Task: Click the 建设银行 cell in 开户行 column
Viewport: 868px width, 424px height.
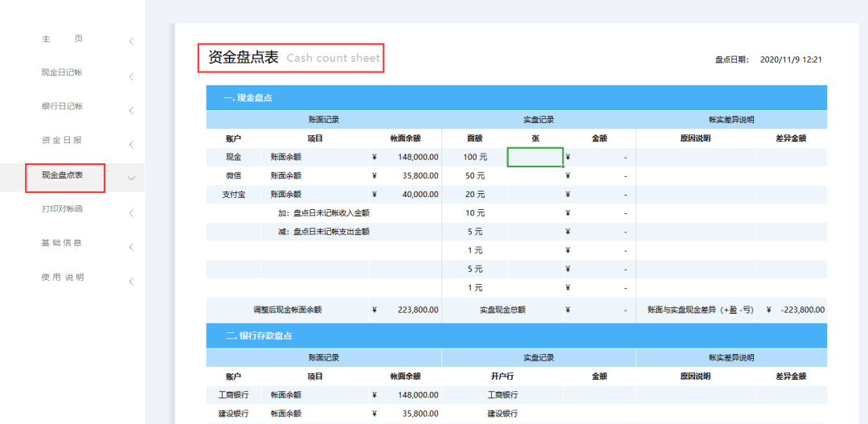Action: click(502, 414)
